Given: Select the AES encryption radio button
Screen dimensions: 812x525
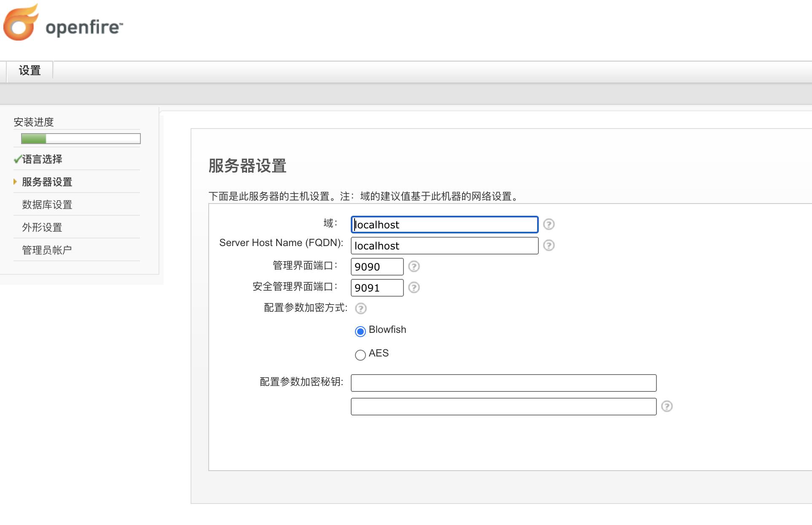Looking at the screenshot, I should [360, 355].
